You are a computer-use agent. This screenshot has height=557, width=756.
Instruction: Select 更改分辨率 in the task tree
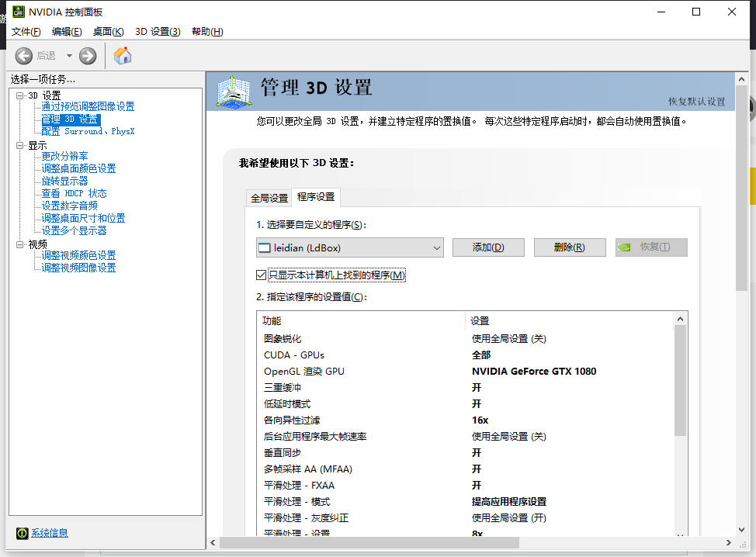coord(65,156)
